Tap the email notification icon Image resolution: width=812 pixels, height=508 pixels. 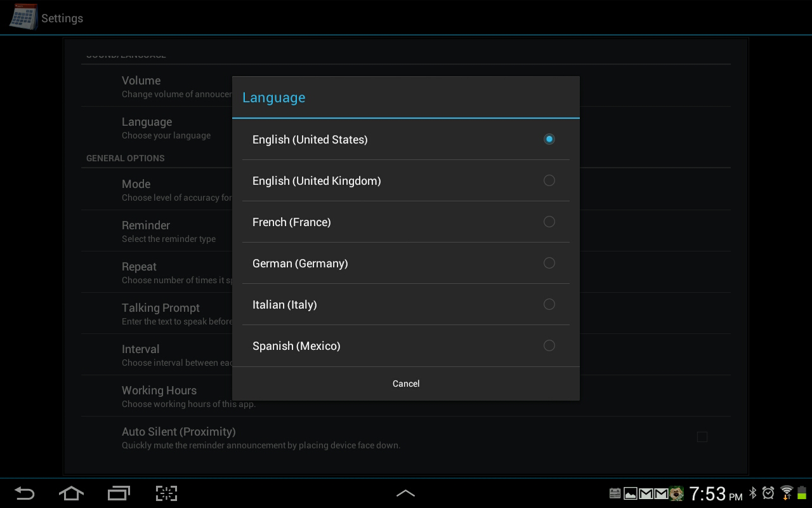(x=646, y=493)
